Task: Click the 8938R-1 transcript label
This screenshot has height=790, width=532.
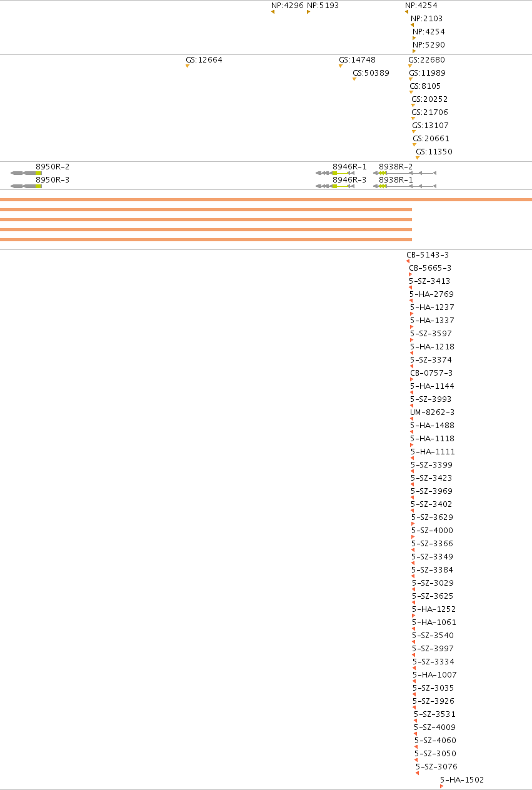Action: (x=396, y=180)
